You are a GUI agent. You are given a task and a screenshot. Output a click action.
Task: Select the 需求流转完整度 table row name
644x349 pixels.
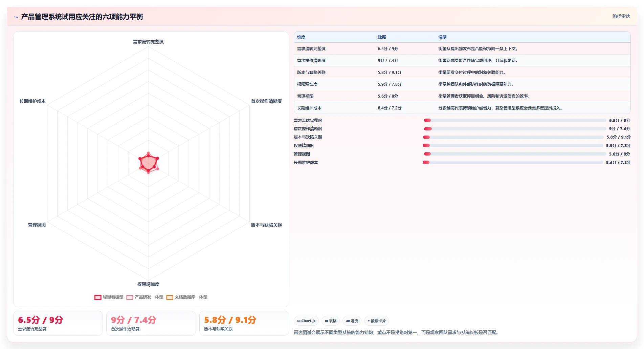click(x=311, y=49)
